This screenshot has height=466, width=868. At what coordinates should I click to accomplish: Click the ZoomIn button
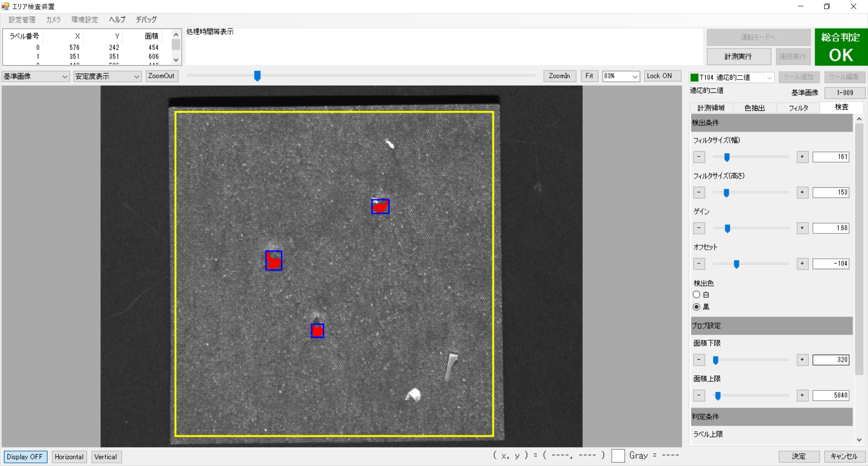pos(560,76)
